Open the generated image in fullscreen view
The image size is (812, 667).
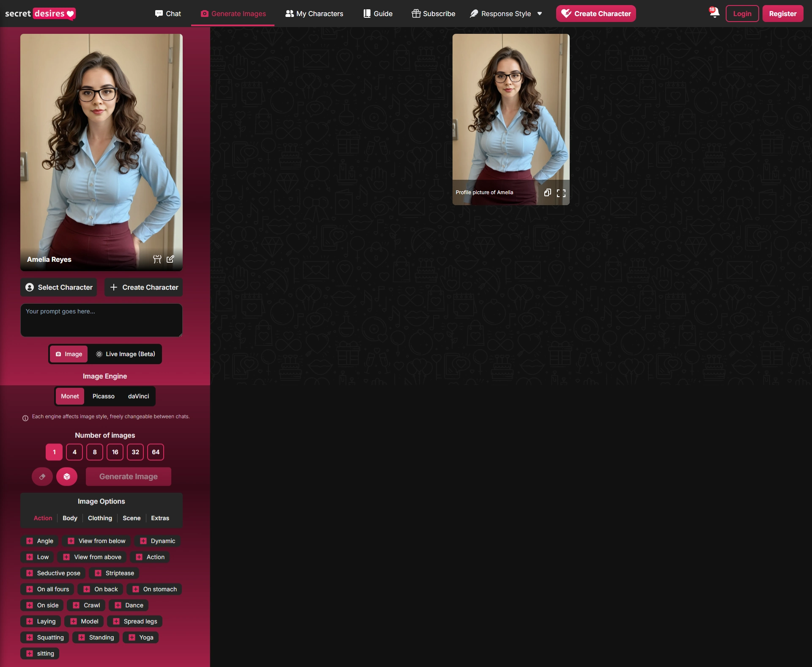(x=562, y=193)
